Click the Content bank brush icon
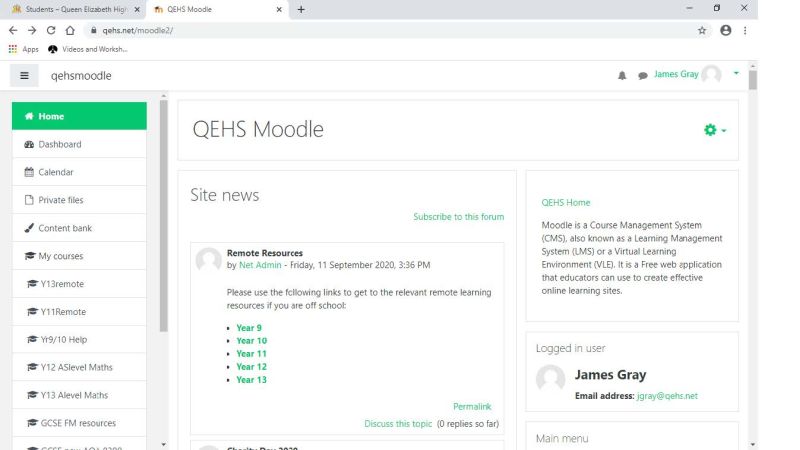The height and width of the screenshot is (450, 800). [x=29, y=228]
